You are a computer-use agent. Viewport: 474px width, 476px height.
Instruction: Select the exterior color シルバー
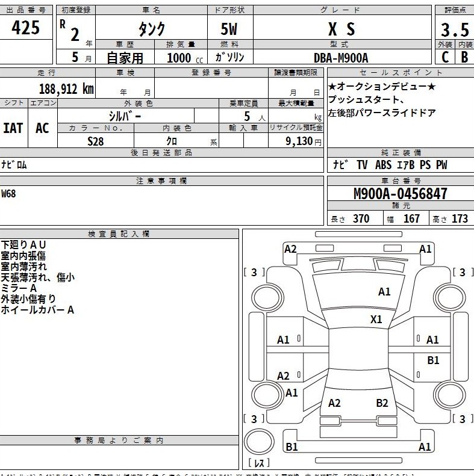[125, 116]
